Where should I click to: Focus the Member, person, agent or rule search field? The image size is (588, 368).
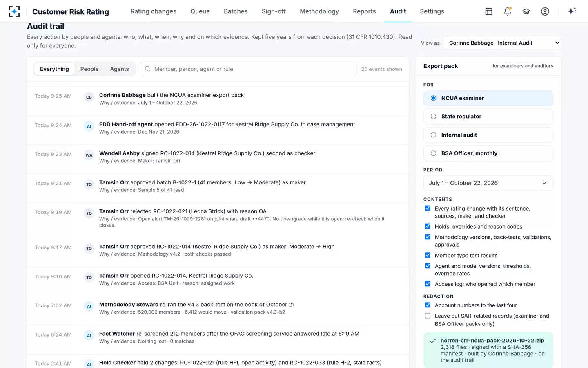[249, 69]
